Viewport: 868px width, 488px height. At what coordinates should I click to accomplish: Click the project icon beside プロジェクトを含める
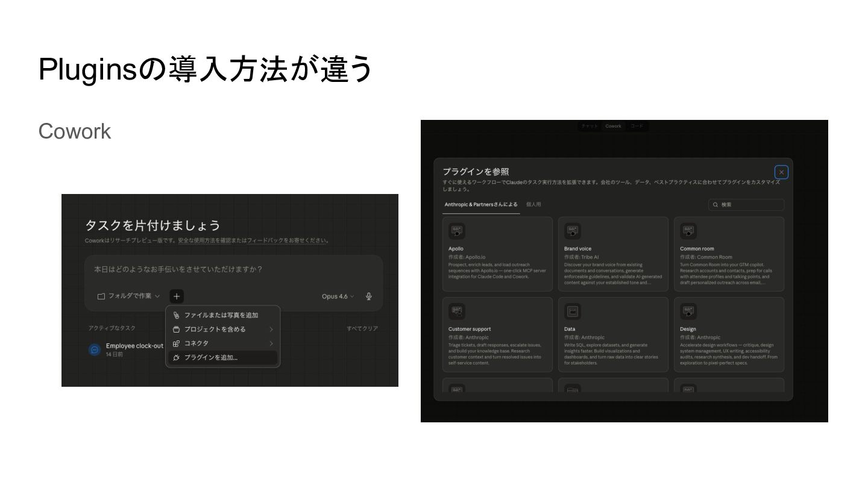click(176, 330)
